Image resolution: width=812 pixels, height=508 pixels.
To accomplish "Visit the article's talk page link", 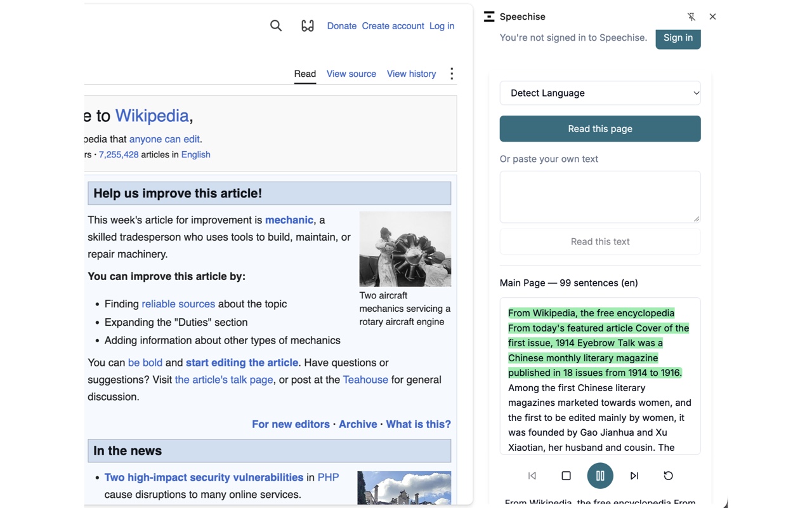I will pyautogui.click(x=224, y=380).
